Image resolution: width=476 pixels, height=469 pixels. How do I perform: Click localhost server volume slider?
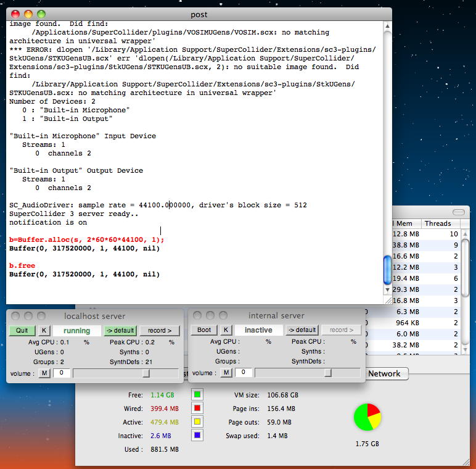(x=146, y=373)
